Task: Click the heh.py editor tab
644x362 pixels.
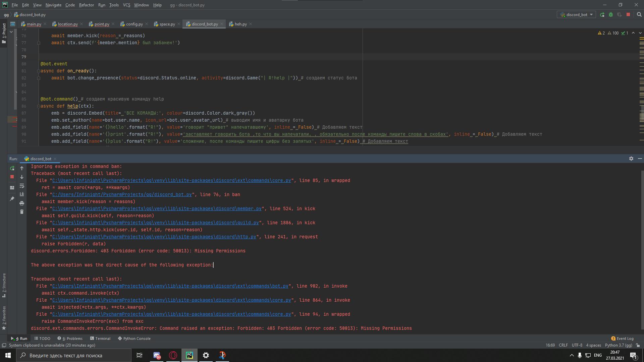Action: 241,24
